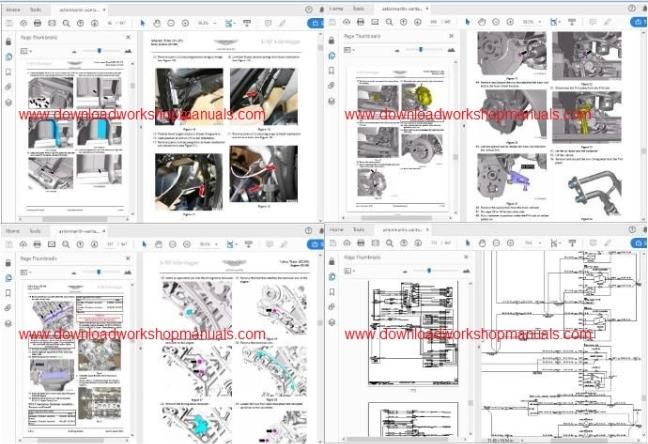Open the attachments paperclip icon in top-left window

[x=9, y=87]
